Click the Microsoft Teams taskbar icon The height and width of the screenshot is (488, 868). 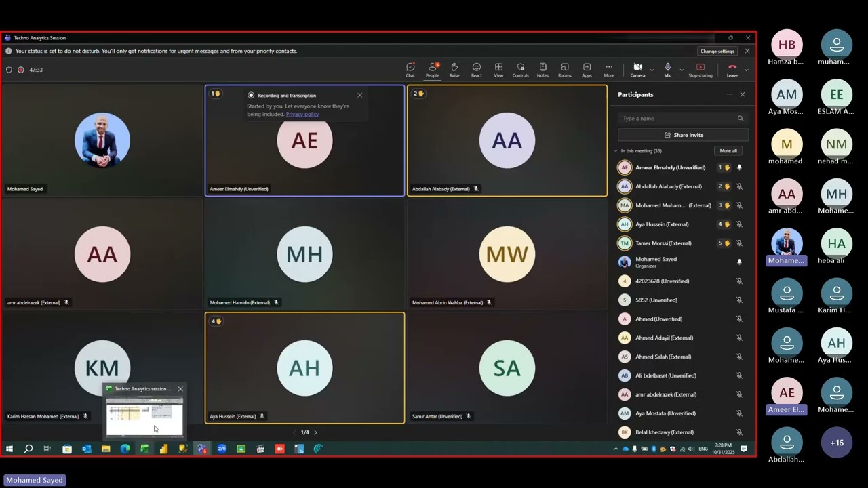(201, 449)
